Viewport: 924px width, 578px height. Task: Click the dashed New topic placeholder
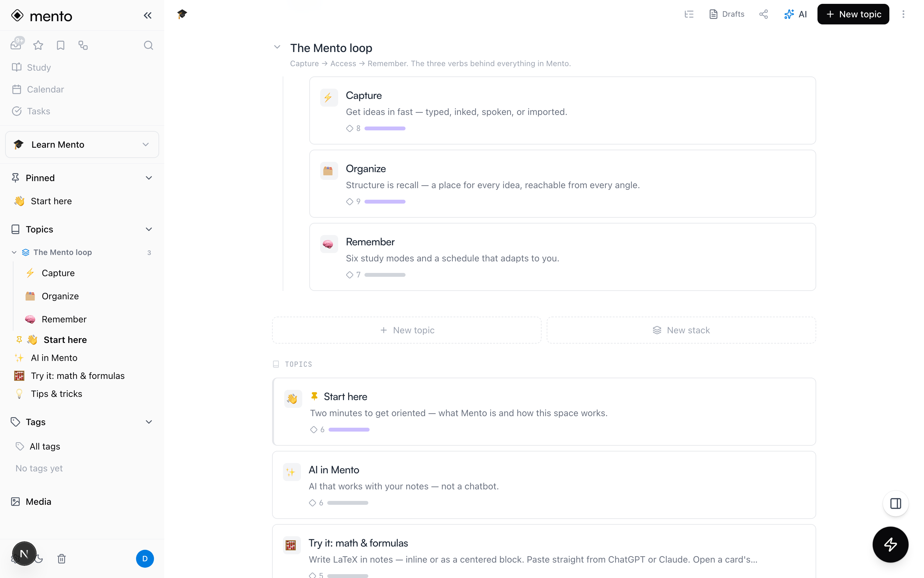tap(406, 330)
